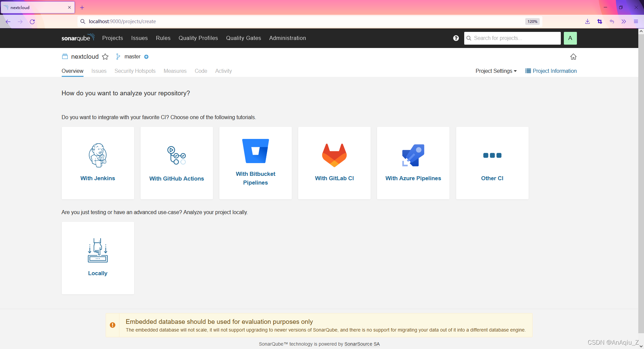
Task: Select the Activity tab
Action: (x=223, y=71)
